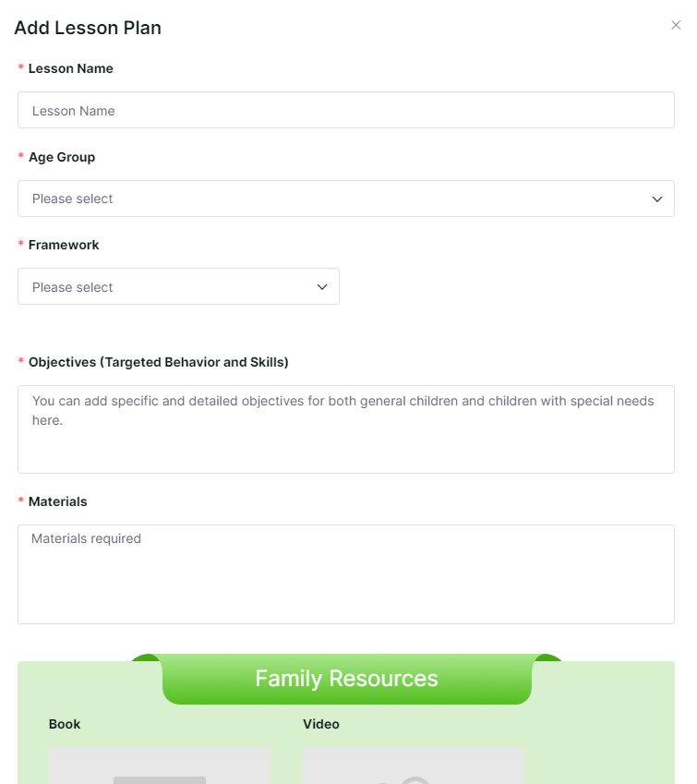Click the Age Group field label
The image size is (697, 784).
point(62,158)
